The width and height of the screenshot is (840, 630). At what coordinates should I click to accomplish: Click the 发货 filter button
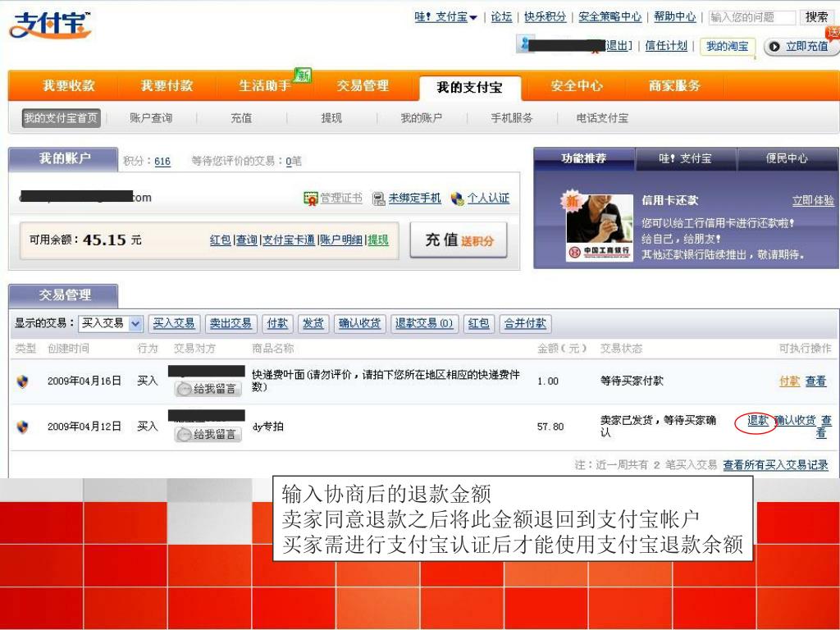[313, 323]
